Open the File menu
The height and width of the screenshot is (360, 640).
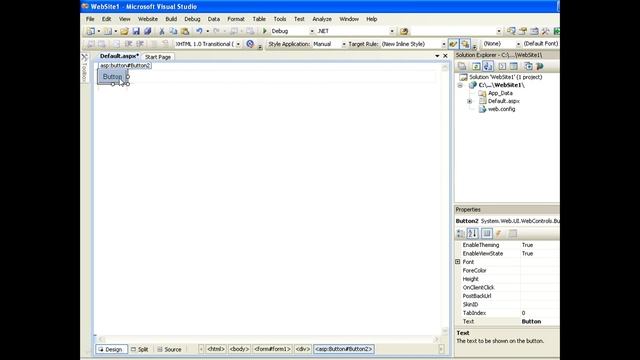point(90,19)
